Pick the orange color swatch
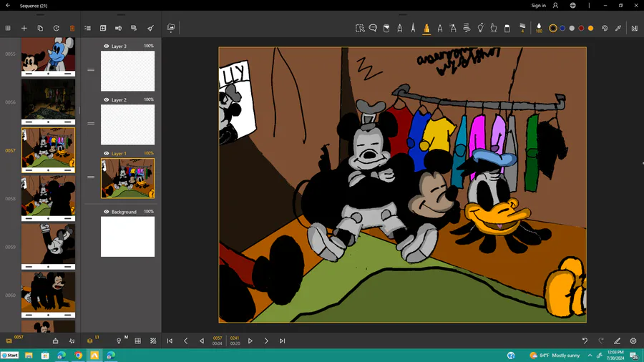The width and height of the screenshot is (644, 362). click(590, 29)
